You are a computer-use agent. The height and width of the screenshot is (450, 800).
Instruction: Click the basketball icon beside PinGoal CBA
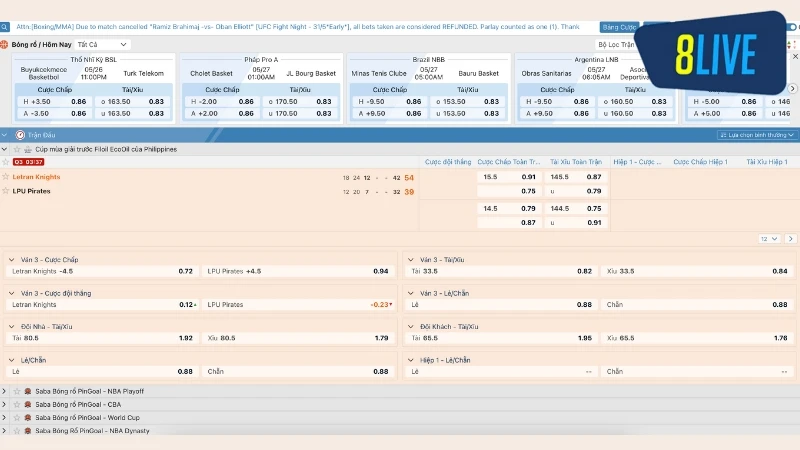click(x=29, y=404)
